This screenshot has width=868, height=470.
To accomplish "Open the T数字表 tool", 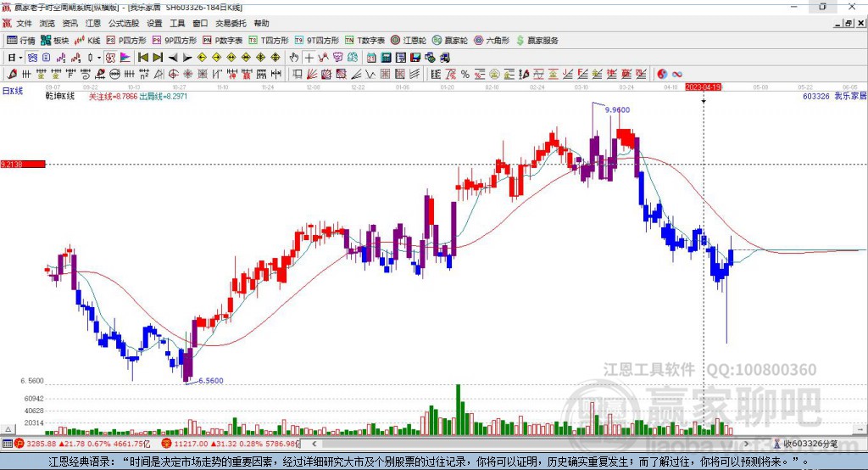I will point(364,41).
